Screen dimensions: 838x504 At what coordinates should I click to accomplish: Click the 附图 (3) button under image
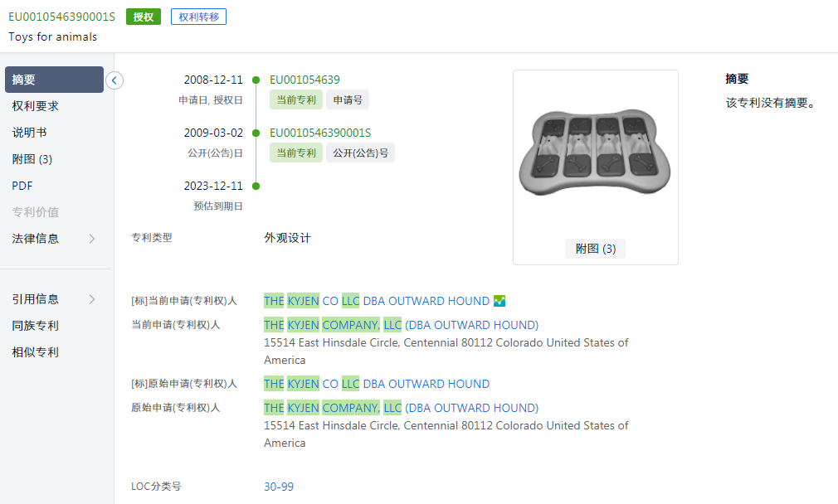(596, 249)
